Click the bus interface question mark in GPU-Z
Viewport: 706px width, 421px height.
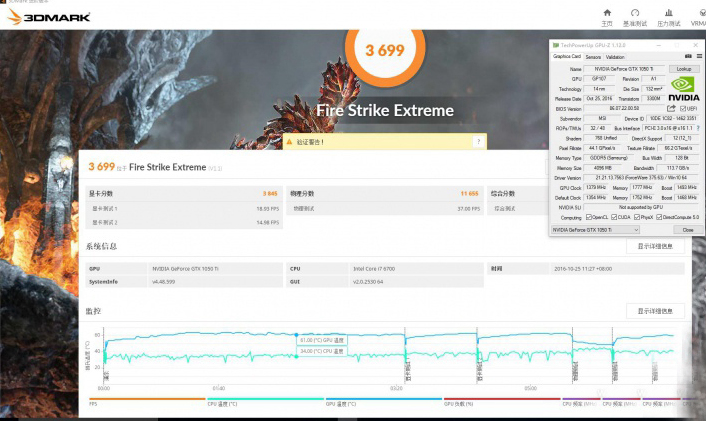pos(698,128)
